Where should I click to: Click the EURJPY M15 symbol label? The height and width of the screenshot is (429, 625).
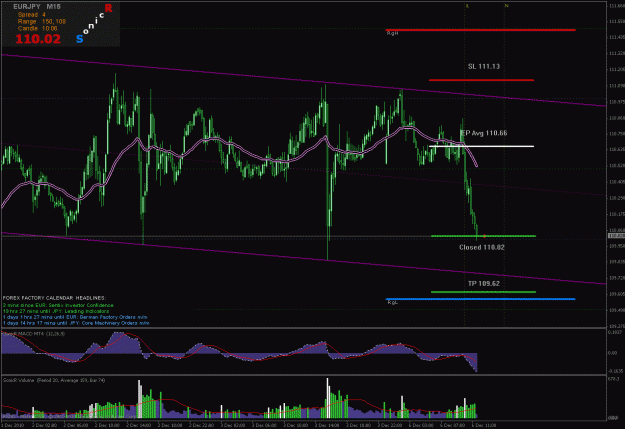click(37, 7)
